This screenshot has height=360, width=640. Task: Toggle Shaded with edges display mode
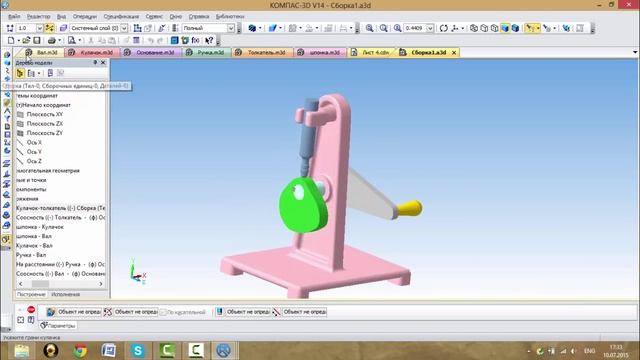[x=515, y=28]
